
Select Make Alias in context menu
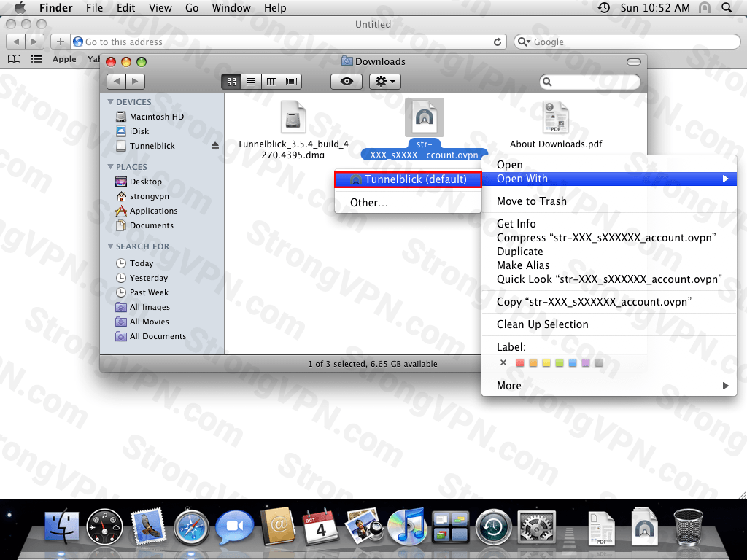click(x=609, y=265)
